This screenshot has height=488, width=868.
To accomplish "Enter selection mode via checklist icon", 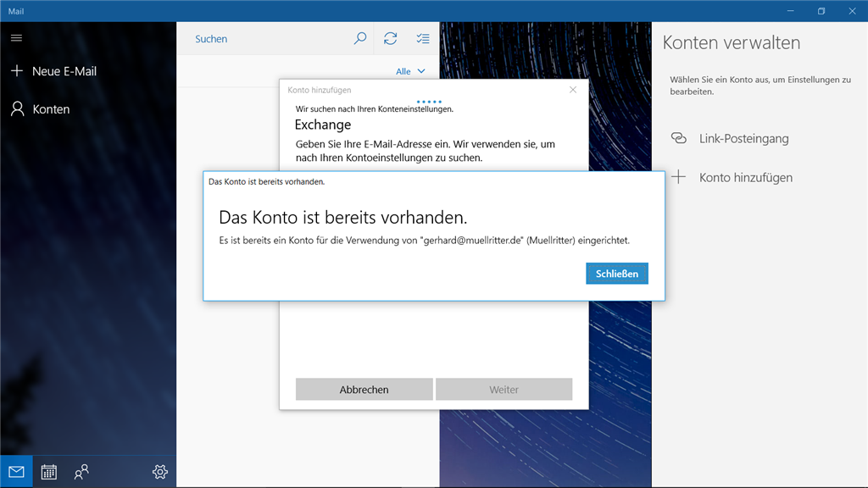I will click(423, 38).
